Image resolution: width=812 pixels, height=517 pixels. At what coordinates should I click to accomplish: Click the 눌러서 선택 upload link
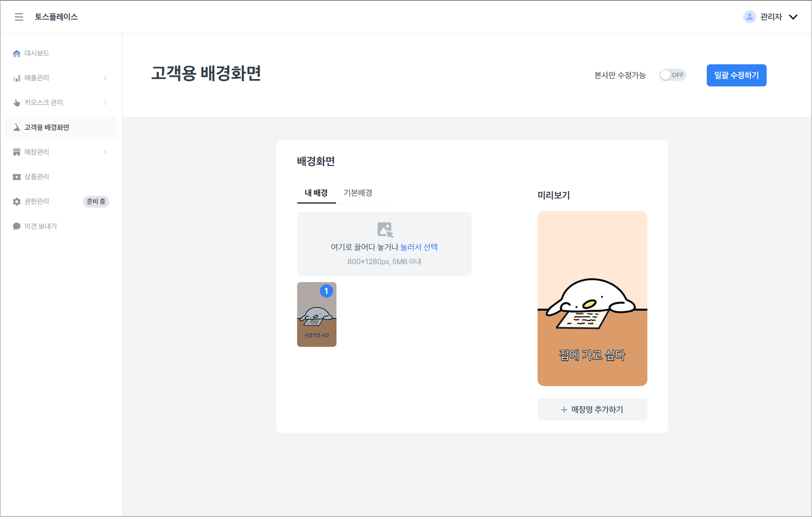(419, 247)
